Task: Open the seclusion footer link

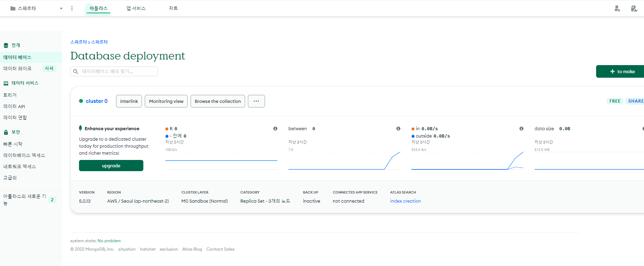Action: tap(169, 249)
